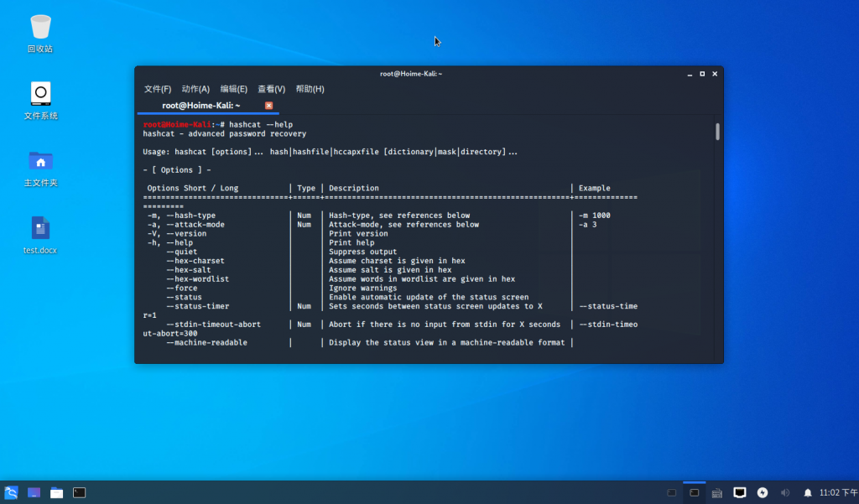Click the '-a, --attack-mode' option text

pos(185,225)
